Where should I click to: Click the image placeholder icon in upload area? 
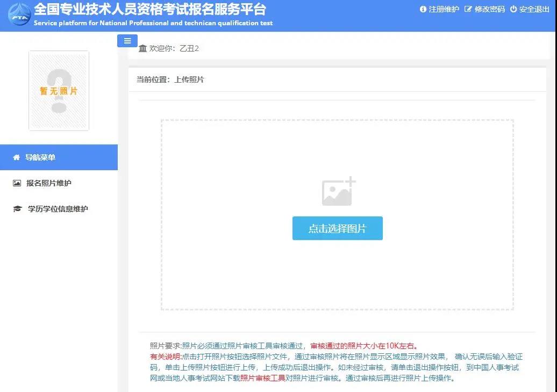pyautogui.click(x=338, y=190)
